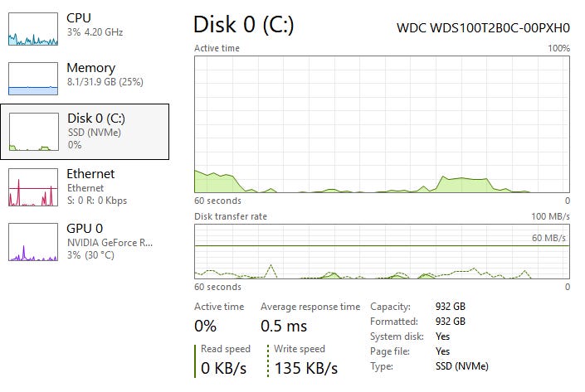Click the Memory usage mini graph
This screenshot has height=392, width=585.
pos(33,80)
